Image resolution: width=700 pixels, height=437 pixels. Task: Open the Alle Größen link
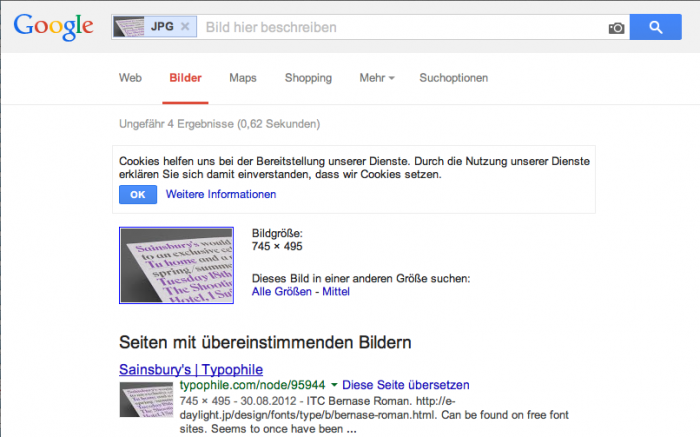[x=282, y=291]
